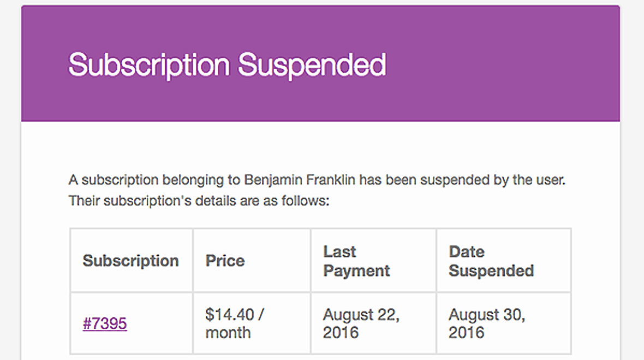Image resolution: width=644 pixels, height=360 pixels.
Task: Click the "Date Suspended" column header
Action: pyautogui.click(x=491, y=261)
